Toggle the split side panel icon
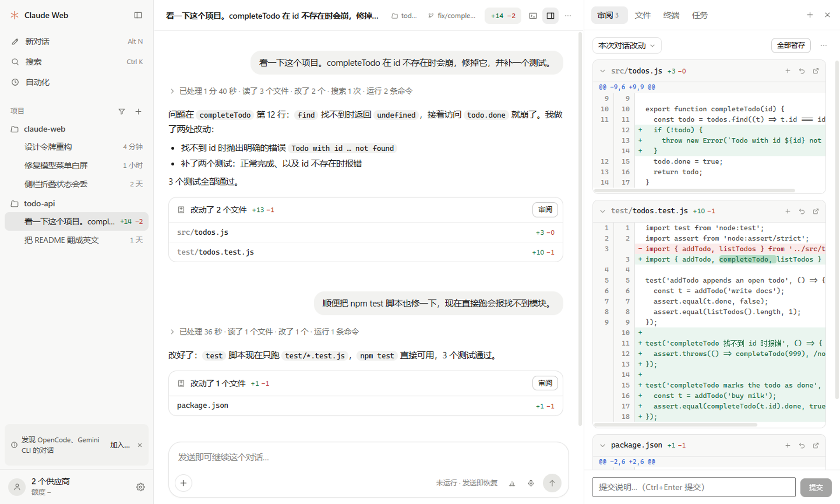840x504 pixels. (550, 15)
